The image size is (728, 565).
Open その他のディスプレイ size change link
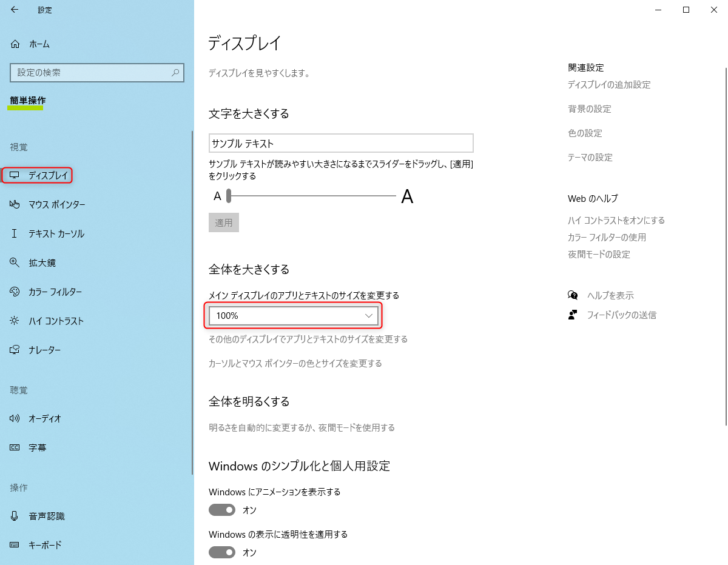click(x=308, y=339)
